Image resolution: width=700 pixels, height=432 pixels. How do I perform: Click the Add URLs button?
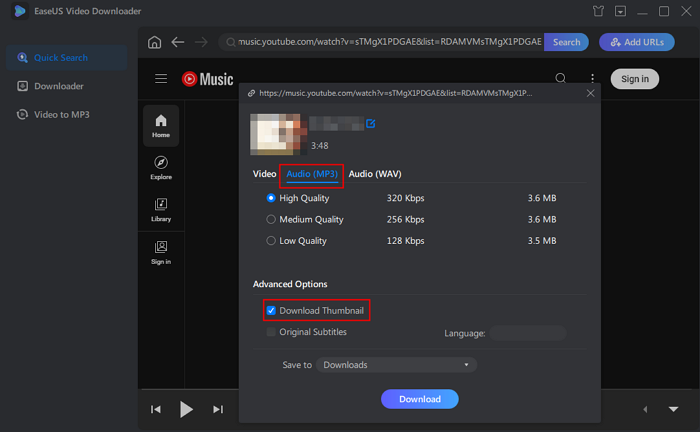pos(637,42)
